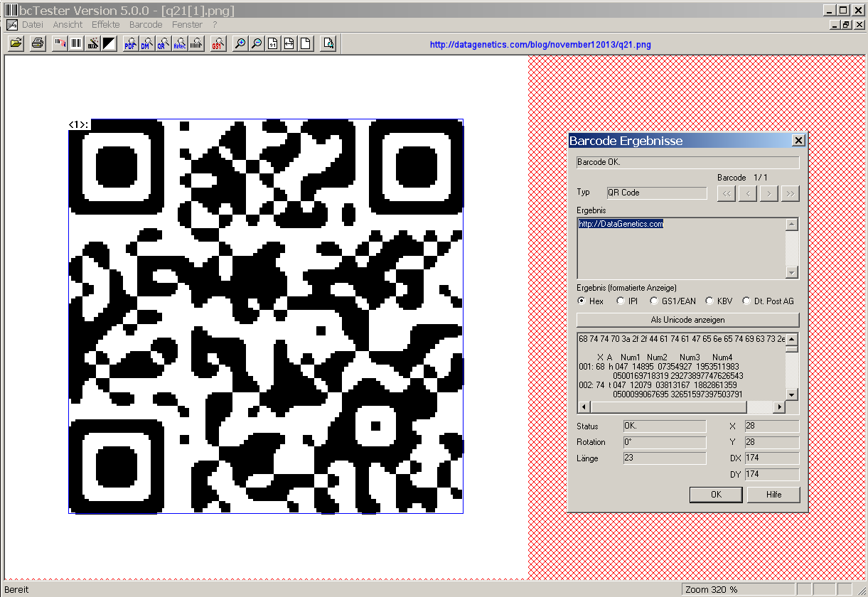
Task: Click the 'Als Unicode anzeigen' button
Action: 687,320
